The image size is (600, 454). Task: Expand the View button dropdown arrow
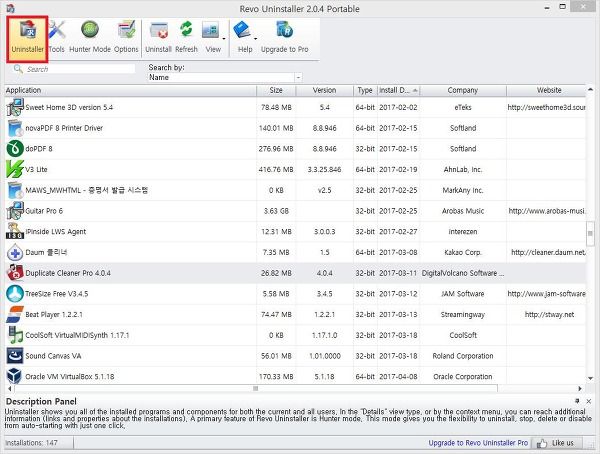[x=223, y=39]
